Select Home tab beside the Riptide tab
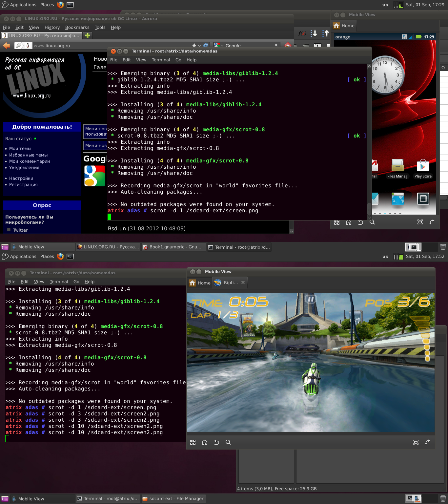 coord(200,283)
